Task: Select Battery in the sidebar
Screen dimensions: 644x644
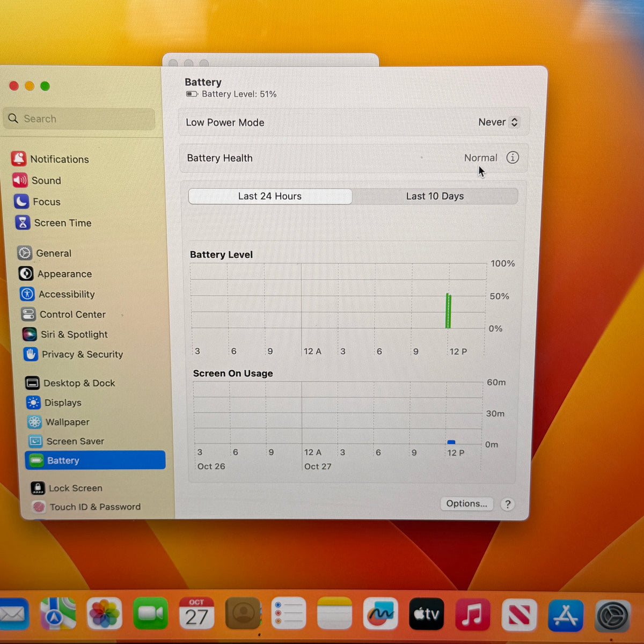Action: [x=95, y=460]
